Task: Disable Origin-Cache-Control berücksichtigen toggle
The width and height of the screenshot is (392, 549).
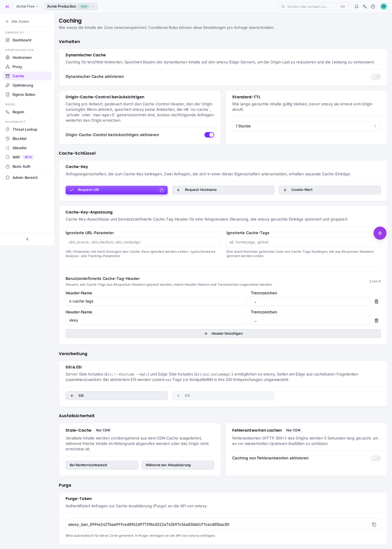Action: click(209, 135)
